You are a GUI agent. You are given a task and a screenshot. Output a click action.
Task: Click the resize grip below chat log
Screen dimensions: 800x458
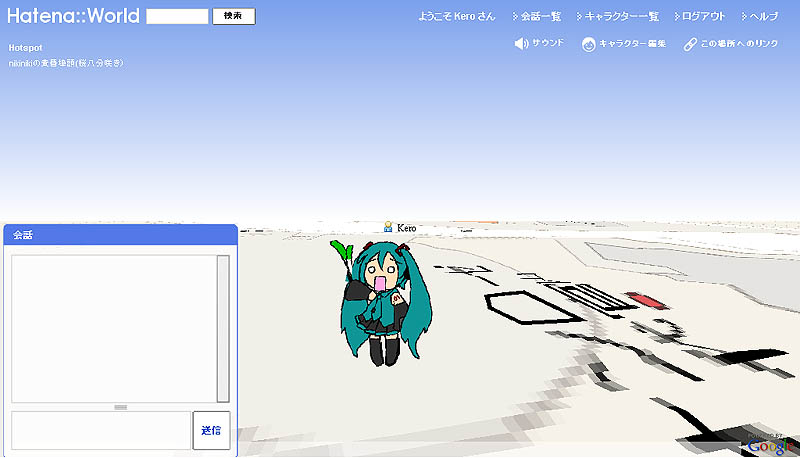coord(121,407)
